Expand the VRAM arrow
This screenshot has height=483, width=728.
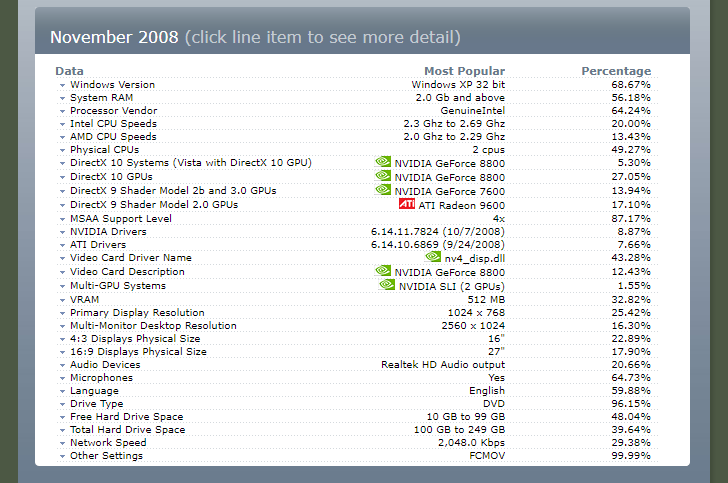(62, 300)
